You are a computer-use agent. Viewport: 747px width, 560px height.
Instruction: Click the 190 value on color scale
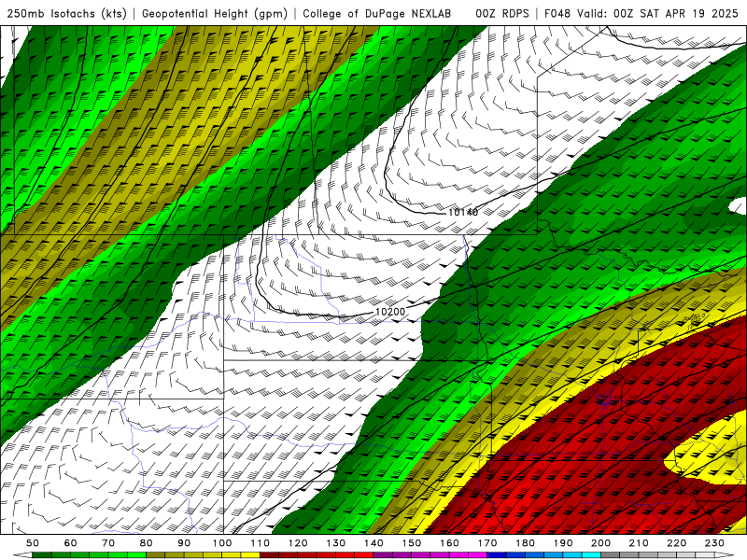[563, 543]
